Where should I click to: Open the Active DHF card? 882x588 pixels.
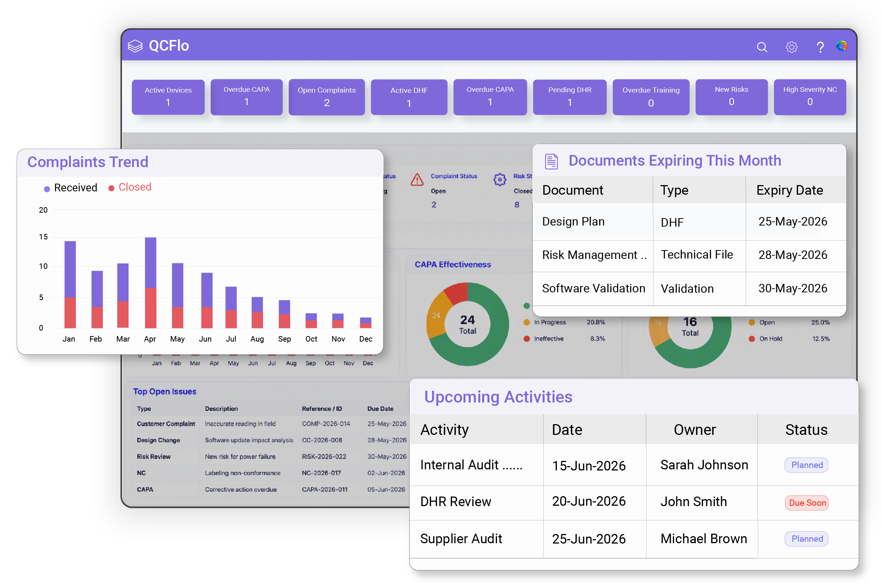click(x=409, y=97)
